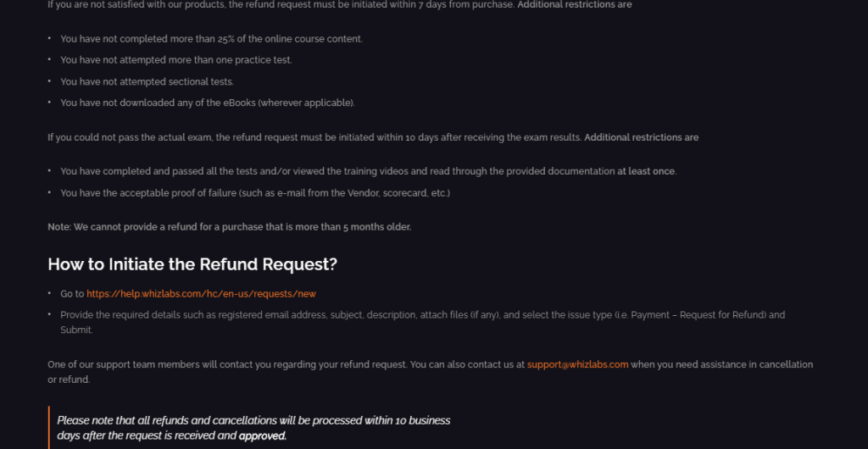Image resolution: width=868 pixels, height=449 pixels.
Task: Click the 'completed and passed all the tests' bullet
Action: (x=368, y=171)
